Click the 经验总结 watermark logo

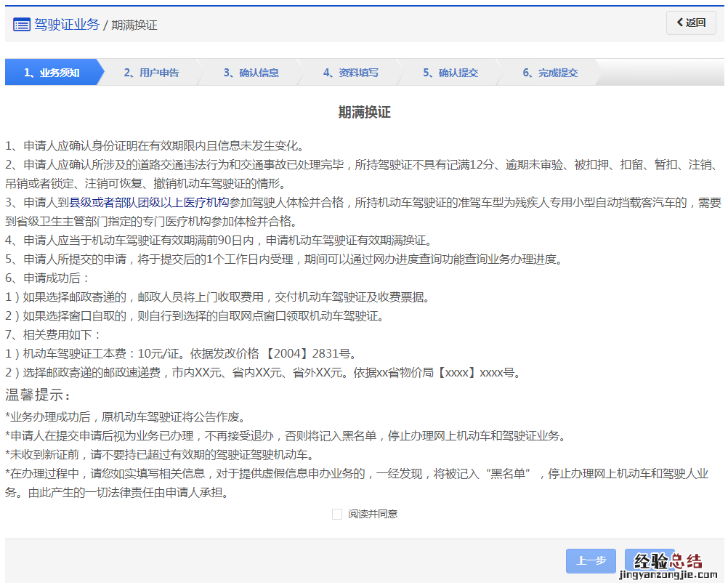pyautogui.click(x=668, y=560)
